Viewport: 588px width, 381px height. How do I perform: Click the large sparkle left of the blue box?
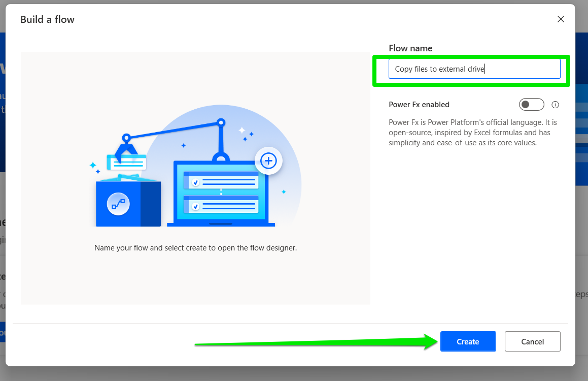pyautogui.click(x=93, y=165)
